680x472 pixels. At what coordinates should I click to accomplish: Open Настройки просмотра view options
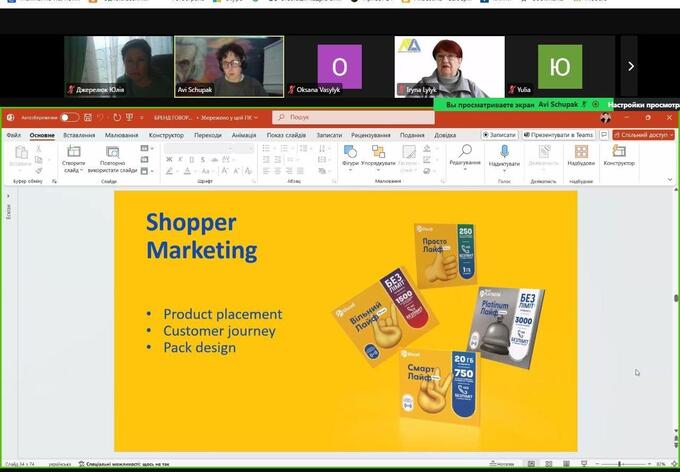click(644, 105)
